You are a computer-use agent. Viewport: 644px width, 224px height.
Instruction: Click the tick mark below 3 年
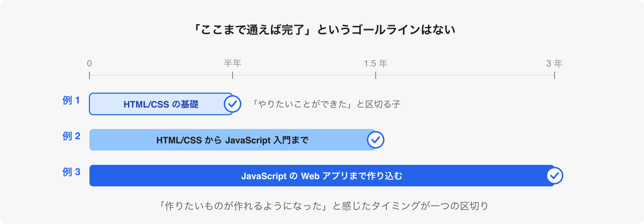pyautogui.click(x=555, y=75)
